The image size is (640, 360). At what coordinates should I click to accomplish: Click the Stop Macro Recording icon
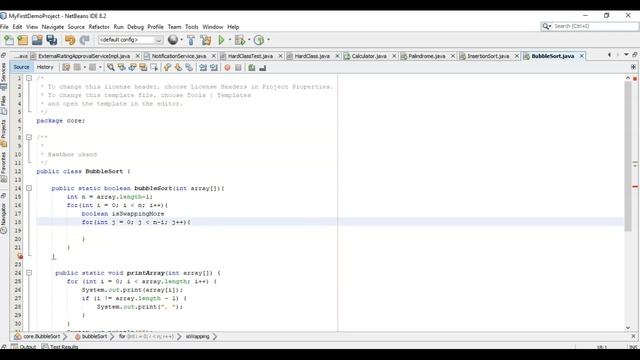pos(238,67)
